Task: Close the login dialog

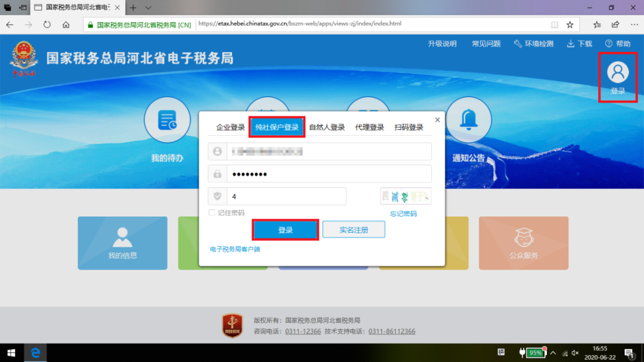Action: [x=438, y=120]
